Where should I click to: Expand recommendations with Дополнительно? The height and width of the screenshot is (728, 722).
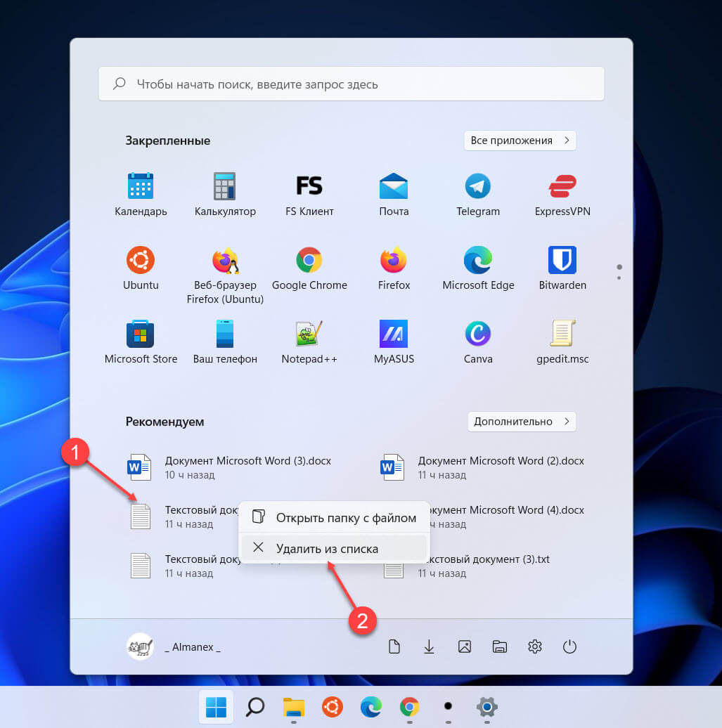522,422
